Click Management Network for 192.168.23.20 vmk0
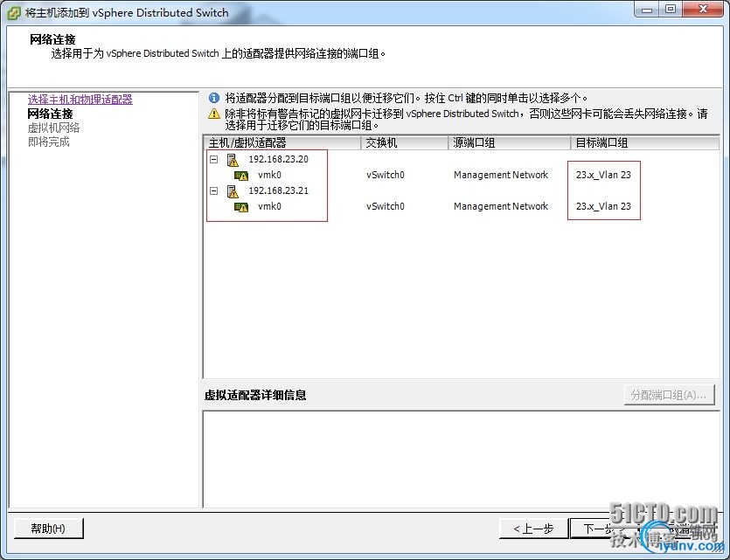Viewport: 730px width, 560px height. (501, 175)
